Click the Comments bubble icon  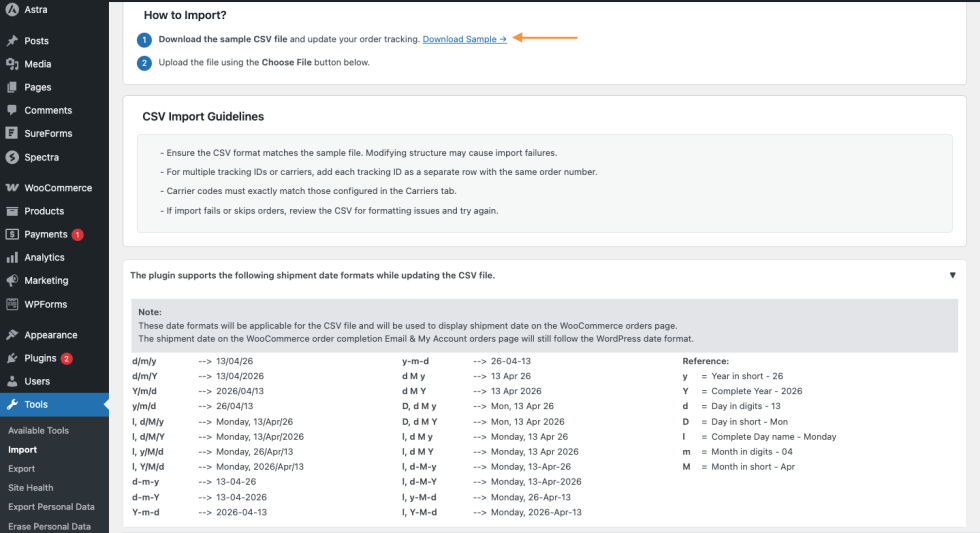point(12,110)
